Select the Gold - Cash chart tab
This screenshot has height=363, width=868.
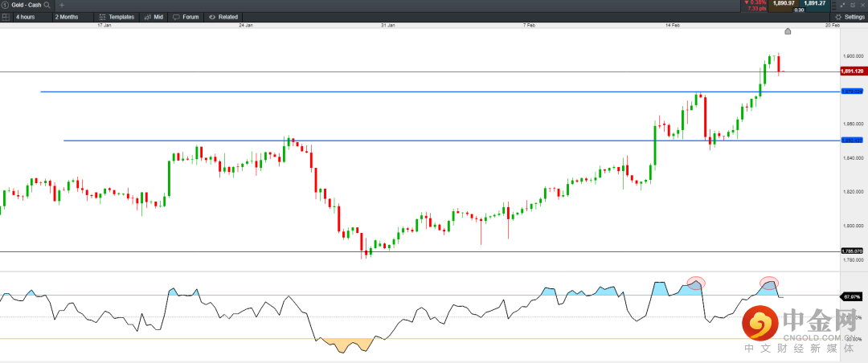click(x=26, y=5)
